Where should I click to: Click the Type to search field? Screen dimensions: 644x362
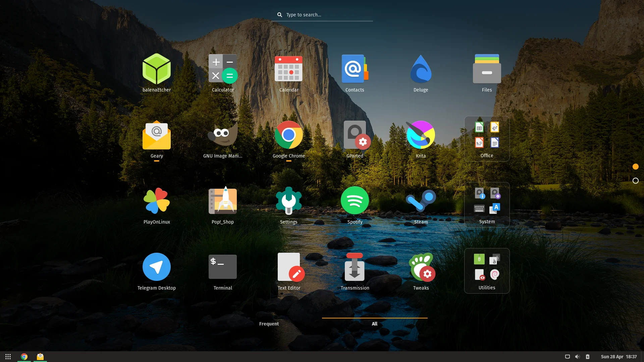click(322, 15)
